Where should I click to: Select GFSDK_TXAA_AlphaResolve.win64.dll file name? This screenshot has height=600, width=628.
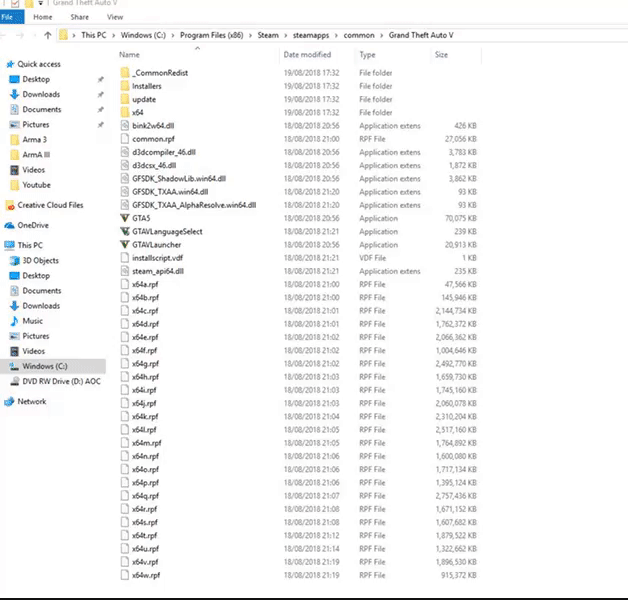click(194, 205)
